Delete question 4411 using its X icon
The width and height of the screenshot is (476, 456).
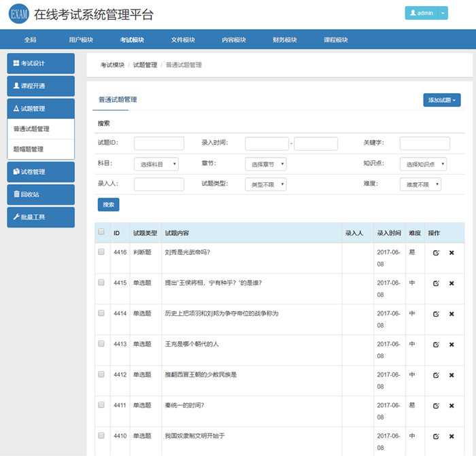[452, 406]
